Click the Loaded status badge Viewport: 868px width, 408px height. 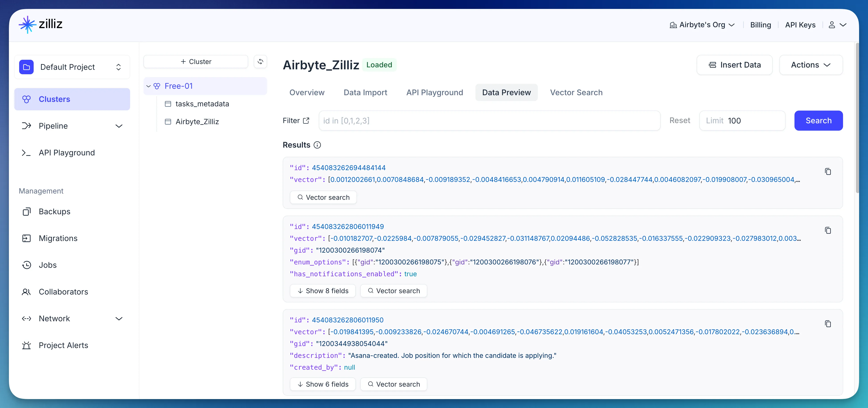coord(379,65)
